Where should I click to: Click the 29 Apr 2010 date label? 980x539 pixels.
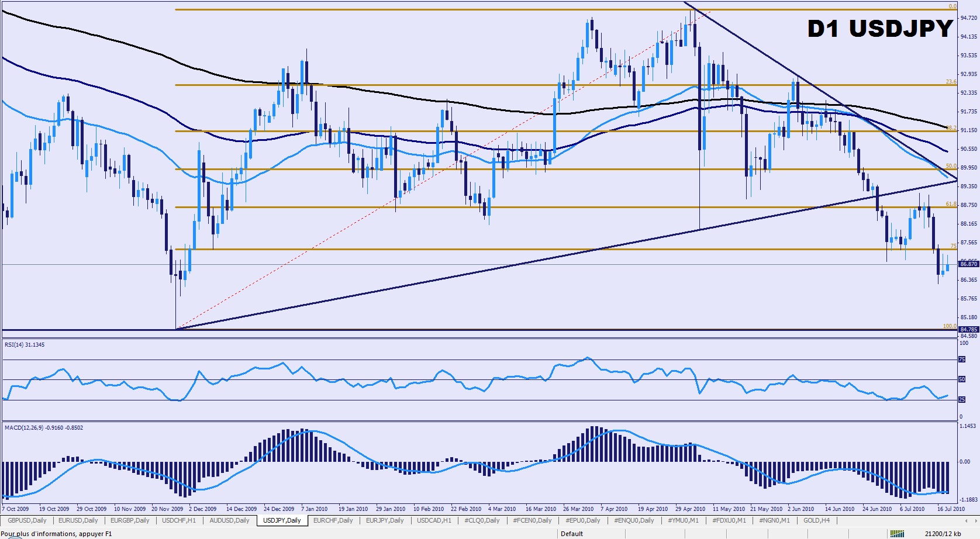coord(690,509)
